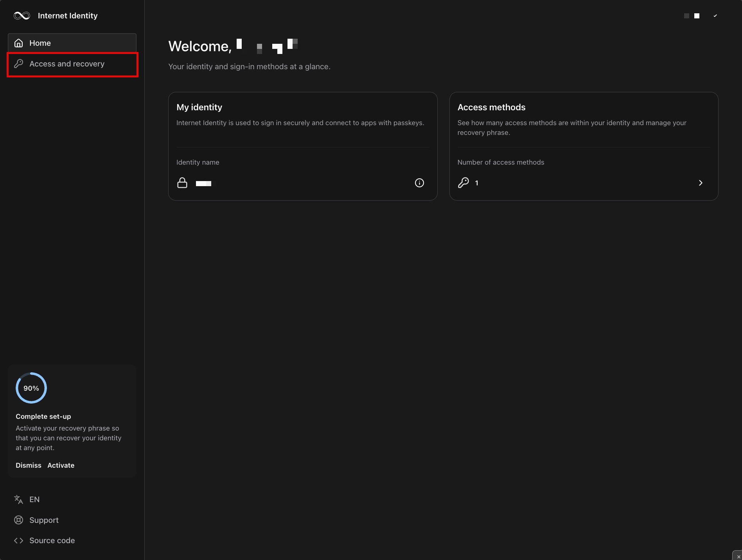Dismiss the Complete set-up prompt

29,465
